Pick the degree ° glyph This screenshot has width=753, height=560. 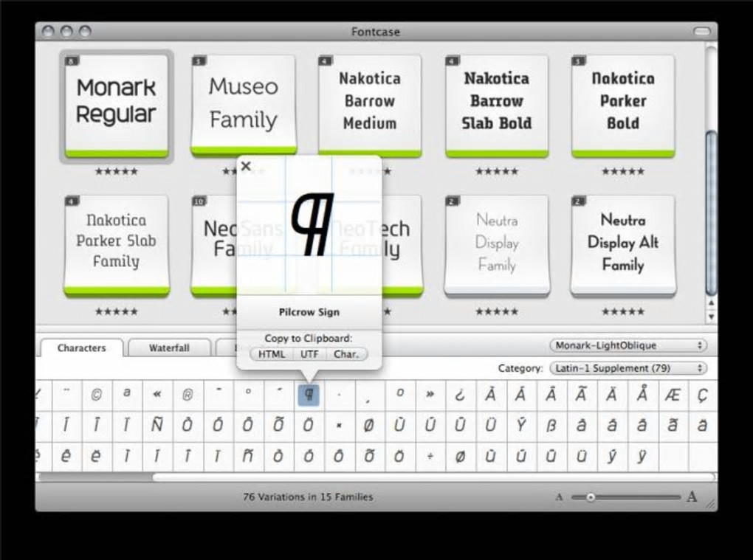[248, 395]
